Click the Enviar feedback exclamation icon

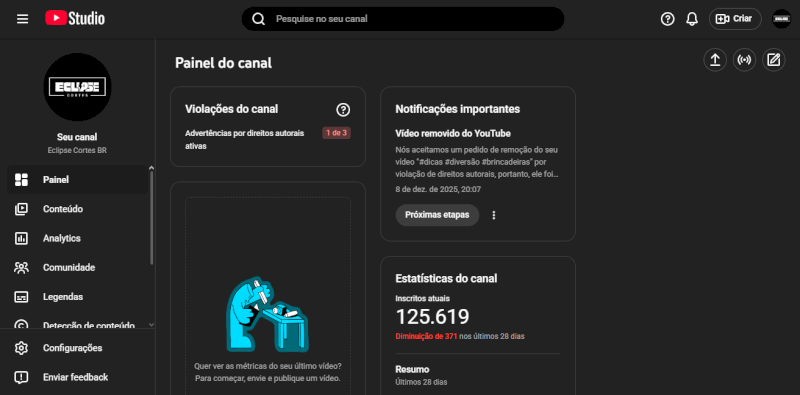[x=21, y=378]
